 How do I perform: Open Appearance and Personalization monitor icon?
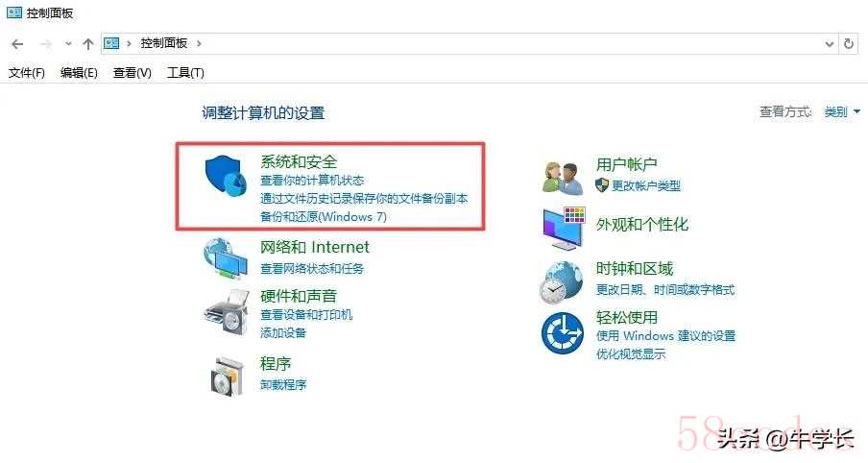[x=564, y=228]
